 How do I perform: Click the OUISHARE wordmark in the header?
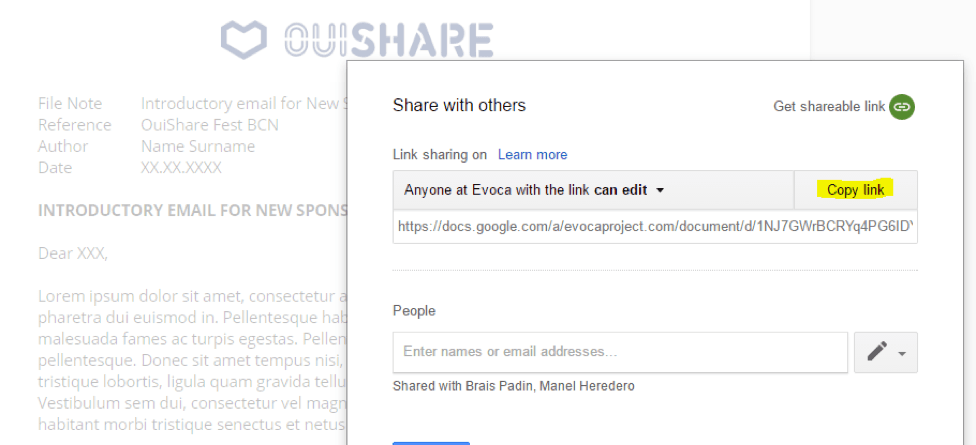(x=388, y=40)
